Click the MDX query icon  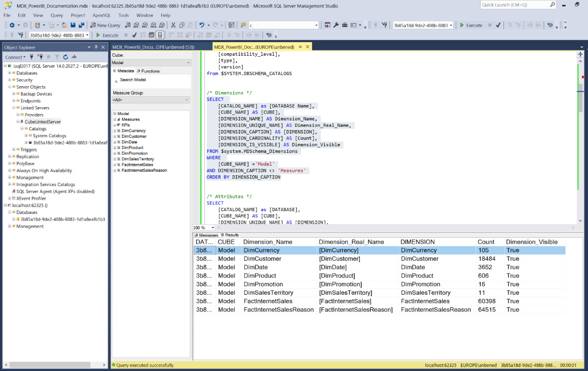tap(136, 25)
